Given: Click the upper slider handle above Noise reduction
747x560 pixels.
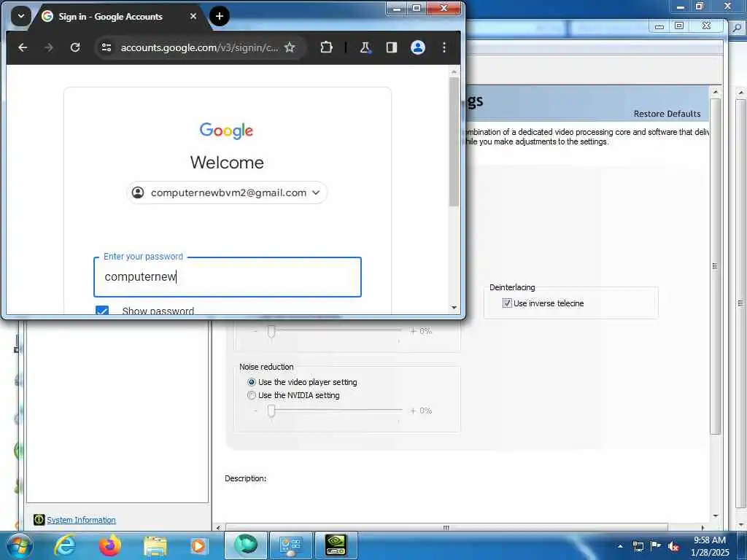Looking at the screenshot, I should (271, 331).
